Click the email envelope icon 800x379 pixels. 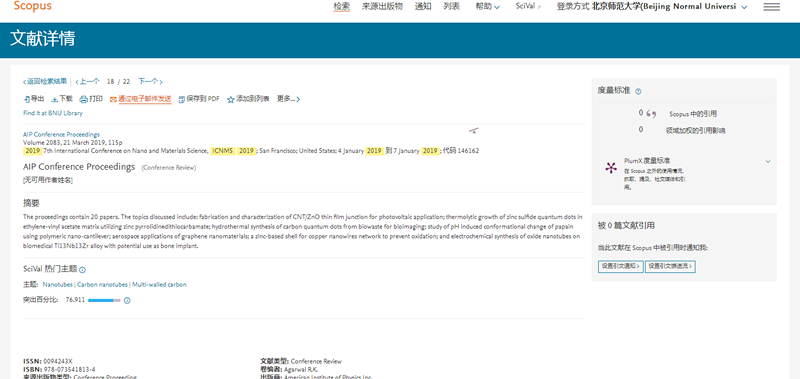point(113,99)
